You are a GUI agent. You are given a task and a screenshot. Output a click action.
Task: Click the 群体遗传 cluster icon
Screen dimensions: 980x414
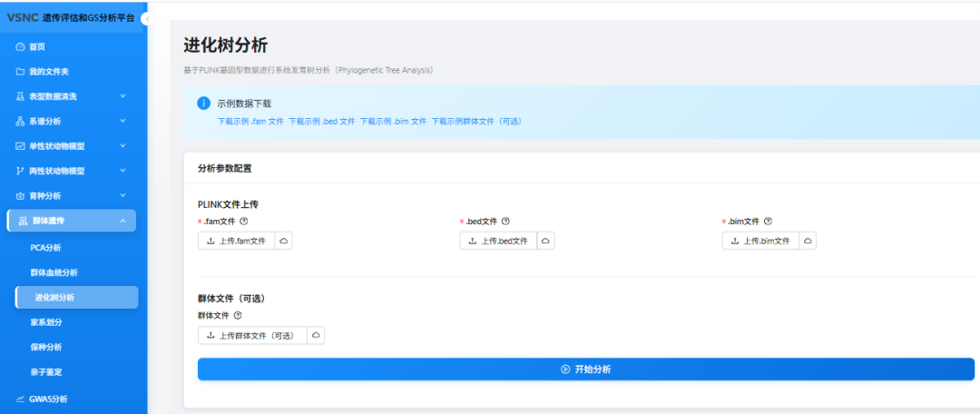click(x=23, y=221)
